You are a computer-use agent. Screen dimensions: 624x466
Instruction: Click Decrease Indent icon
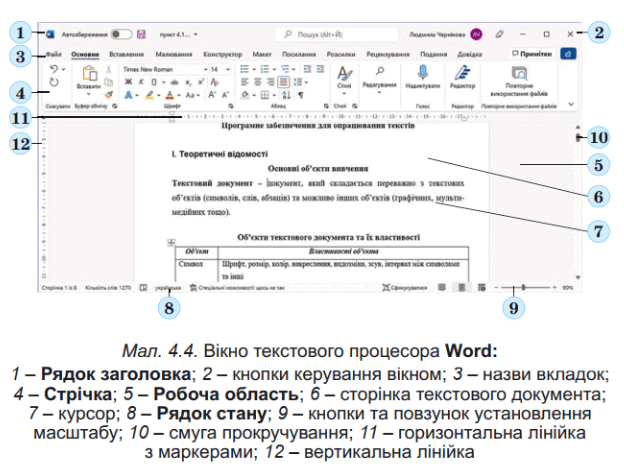pos(307,69)
